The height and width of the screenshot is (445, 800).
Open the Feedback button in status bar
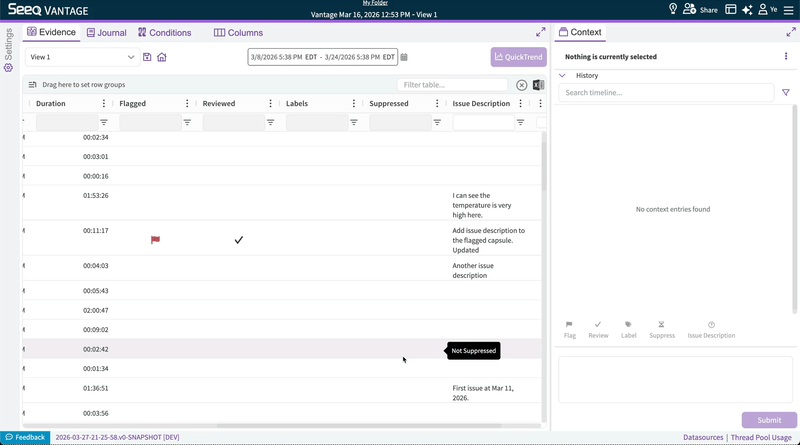25,437
